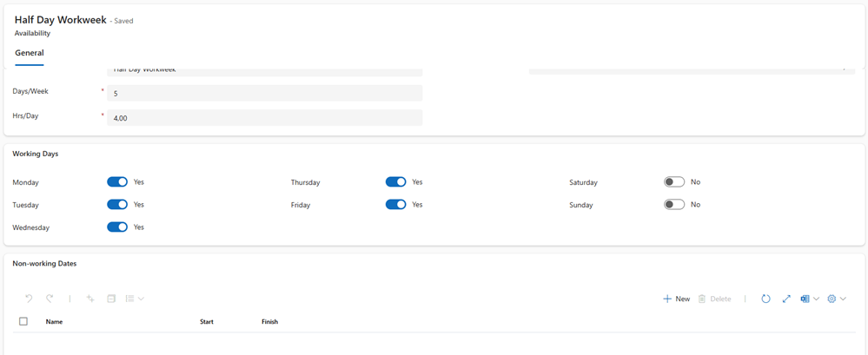Click the form view icon in grid toolbar
The image size is (868, 355).
coord(111,299)
